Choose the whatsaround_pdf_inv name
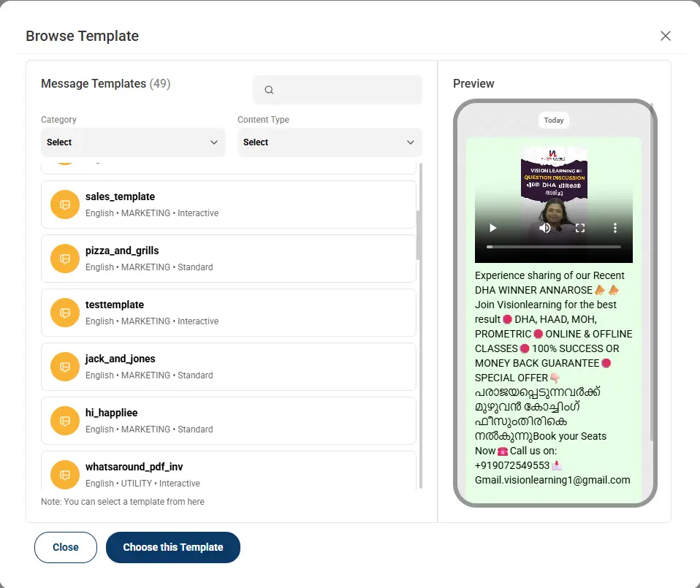The width and height of the screenshot is (700, 588). tap(134, 467)
